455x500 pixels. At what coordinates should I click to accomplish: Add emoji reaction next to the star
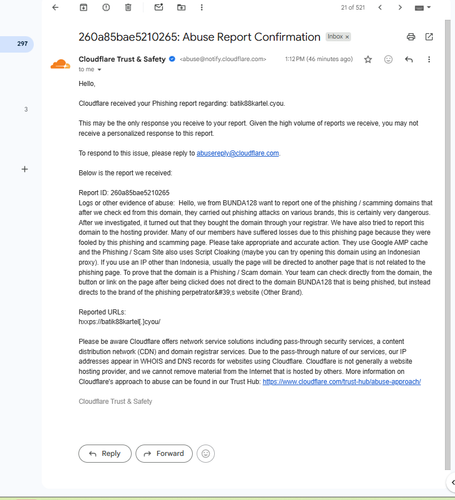pos(388,59)
